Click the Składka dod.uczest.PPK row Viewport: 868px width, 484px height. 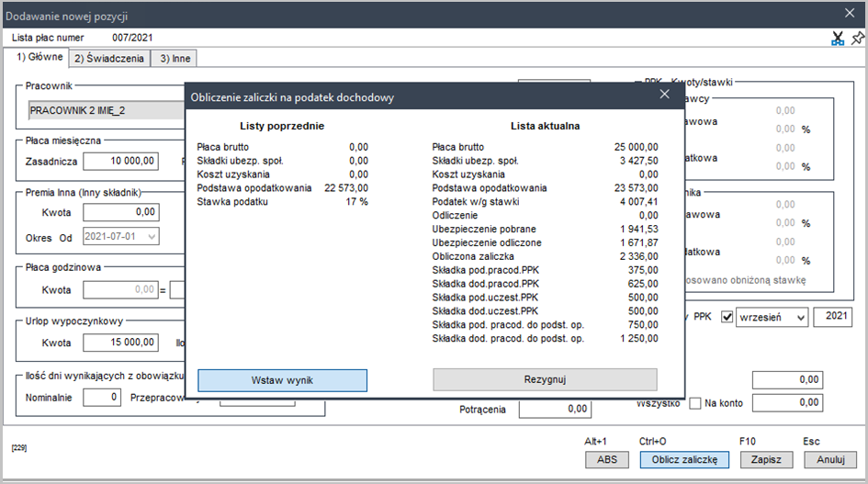[x=546, y=311]
